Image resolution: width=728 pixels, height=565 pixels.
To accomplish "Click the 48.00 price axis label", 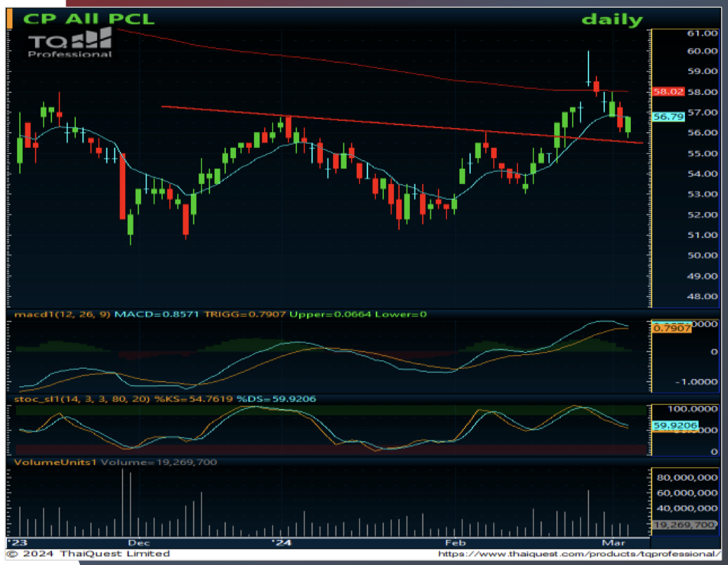I will pyautogui.click(x=702, y=297).
